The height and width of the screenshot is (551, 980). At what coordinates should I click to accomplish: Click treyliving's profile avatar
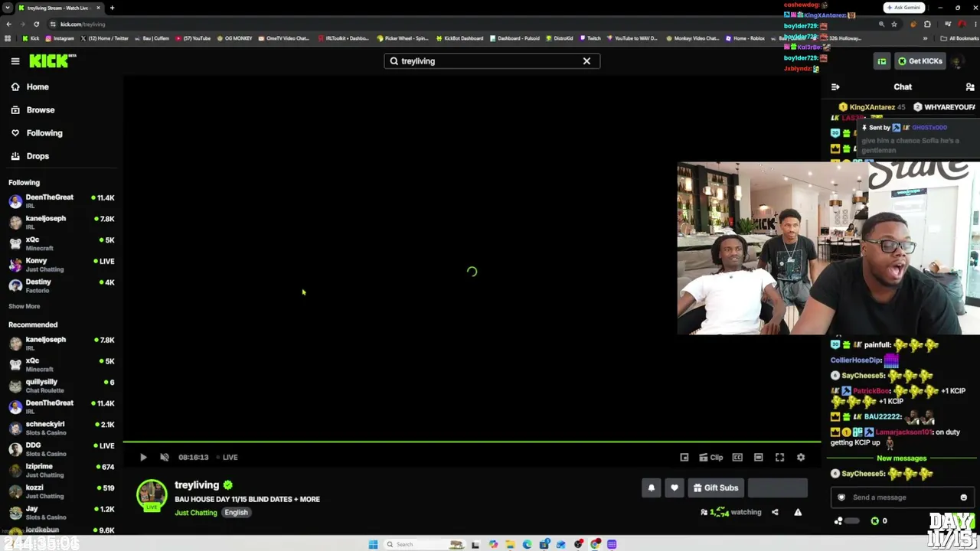[x=152, y=495]
